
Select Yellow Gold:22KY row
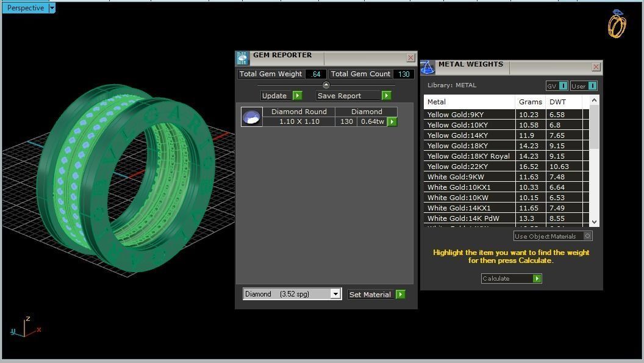coord(506,167)
